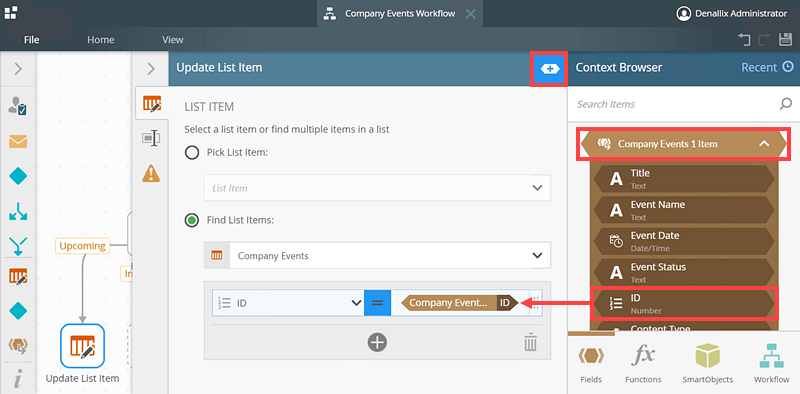Viewport: 800px width, 394px height.
Task: Click the Recent link
Action: click(759, 67)
